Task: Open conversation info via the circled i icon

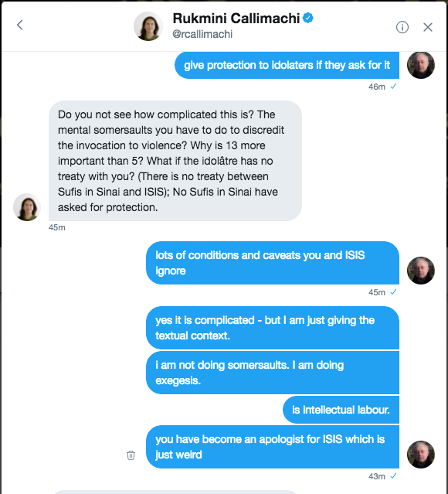Action: click(x=402, y=27)
